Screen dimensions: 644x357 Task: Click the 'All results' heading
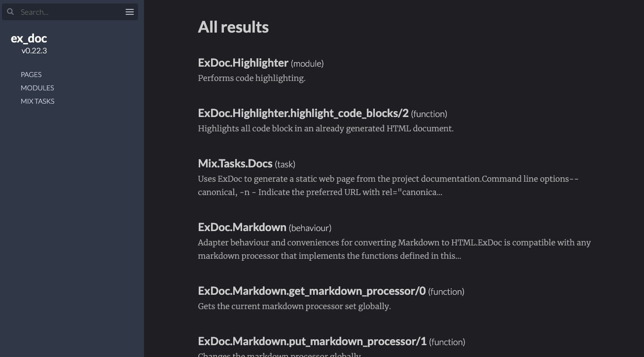coord(233,27)
